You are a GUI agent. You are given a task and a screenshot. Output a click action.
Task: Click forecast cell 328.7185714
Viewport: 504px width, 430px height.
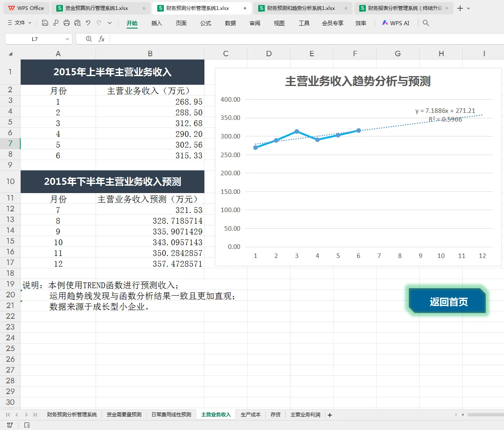pyautogui.click(x=150, y=220)
